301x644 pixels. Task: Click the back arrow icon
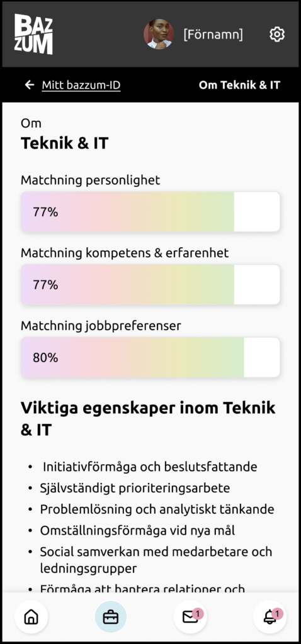(30, 85)
